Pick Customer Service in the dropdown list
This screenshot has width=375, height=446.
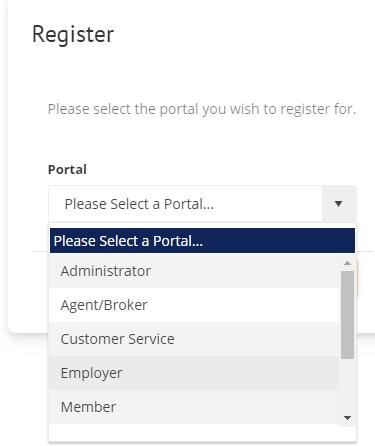click(x=194, y=339)
